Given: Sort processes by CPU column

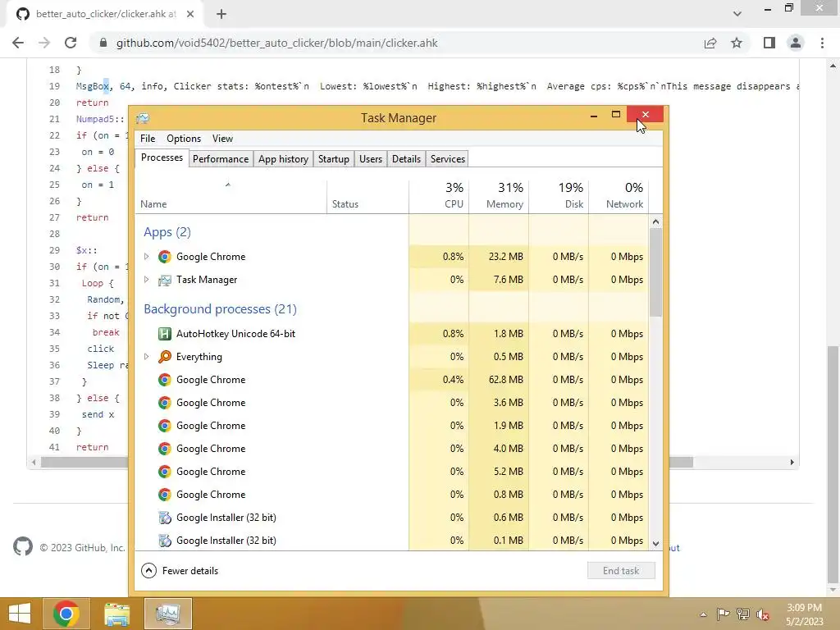Looking at the screenshot, I should click(x=439, y=196).
